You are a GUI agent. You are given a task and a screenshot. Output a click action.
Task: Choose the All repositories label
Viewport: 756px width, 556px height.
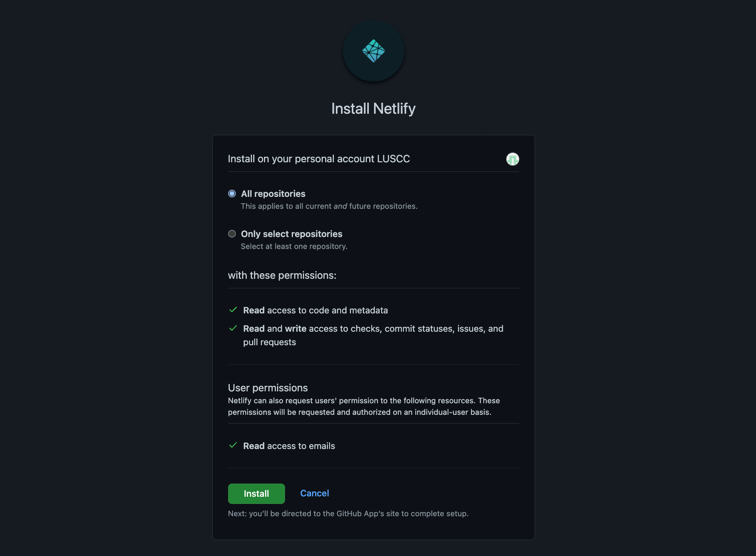[x=273, y=194]
